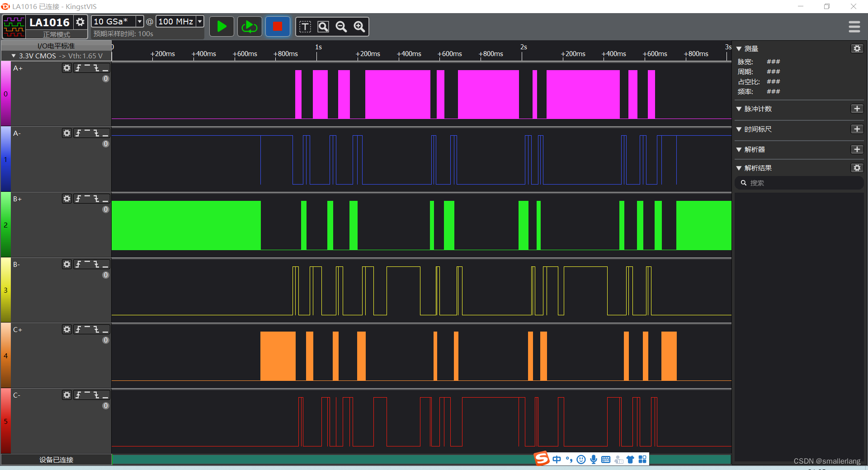The width and height of the screenshot is (868, 470).
Task: Set falling edge trigger on channel C-
Action: tap(96, 395)
